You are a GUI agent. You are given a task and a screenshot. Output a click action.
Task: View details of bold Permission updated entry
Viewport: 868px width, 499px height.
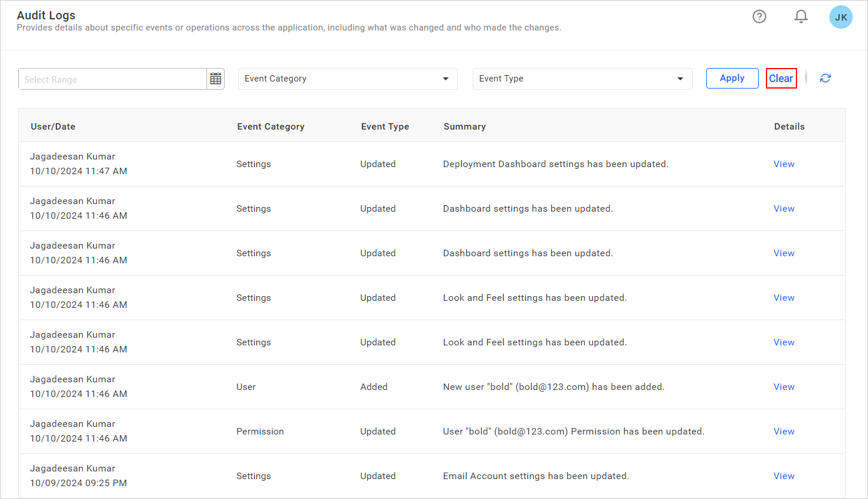pos(784,432)
